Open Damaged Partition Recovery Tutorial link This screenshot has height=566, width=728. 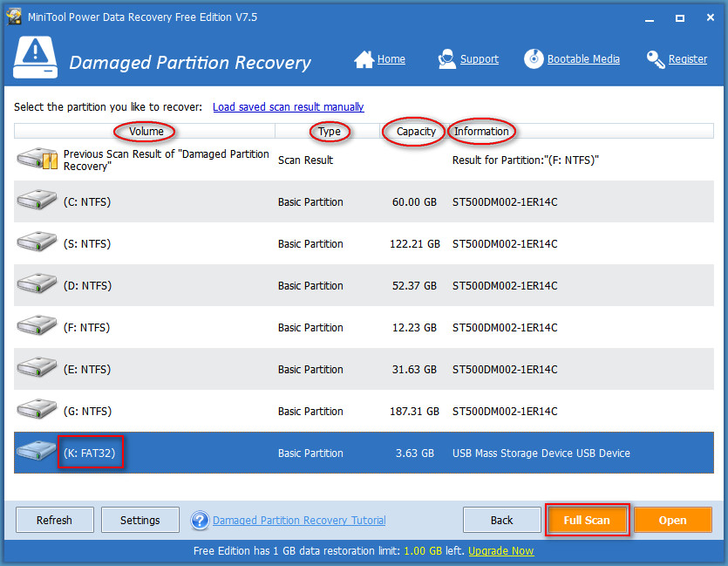coord(299,521)
